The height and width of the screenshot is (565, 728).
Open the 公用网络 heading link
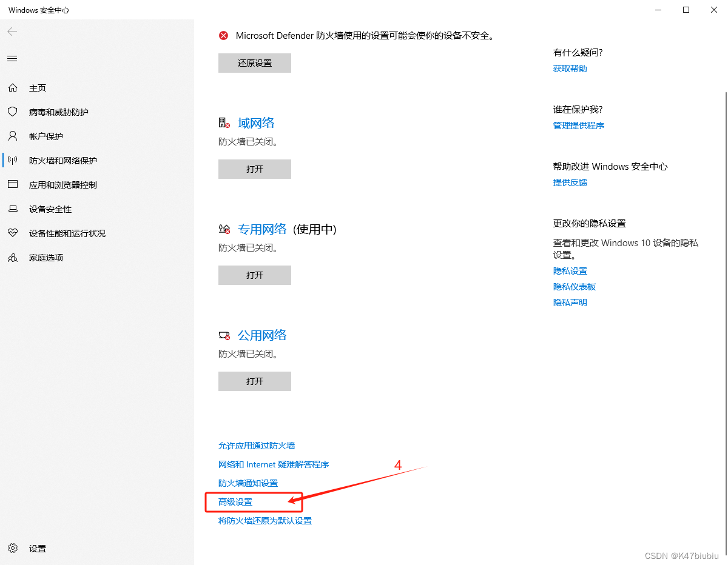[x=262, y=335]
